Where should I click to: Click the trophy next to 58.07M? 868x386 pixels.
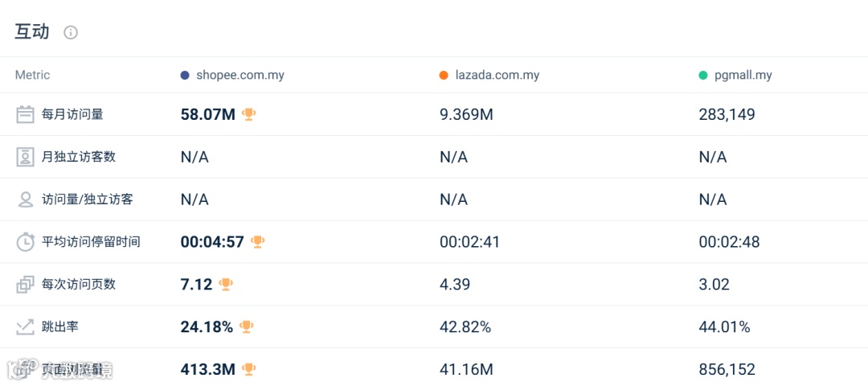click(x=249, y=114)
